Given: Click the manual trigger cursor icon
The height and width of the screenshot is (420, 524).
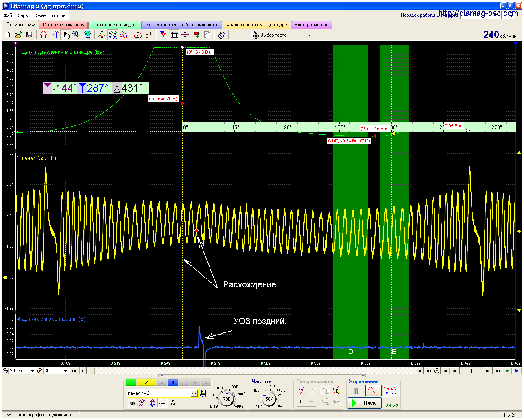Looking at the screenshot, I should 336,390.
